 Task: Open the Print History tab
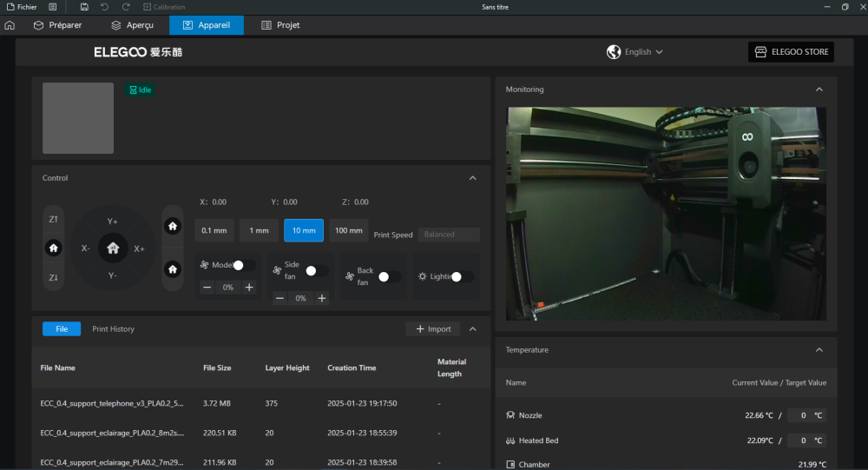pos(113,329)
